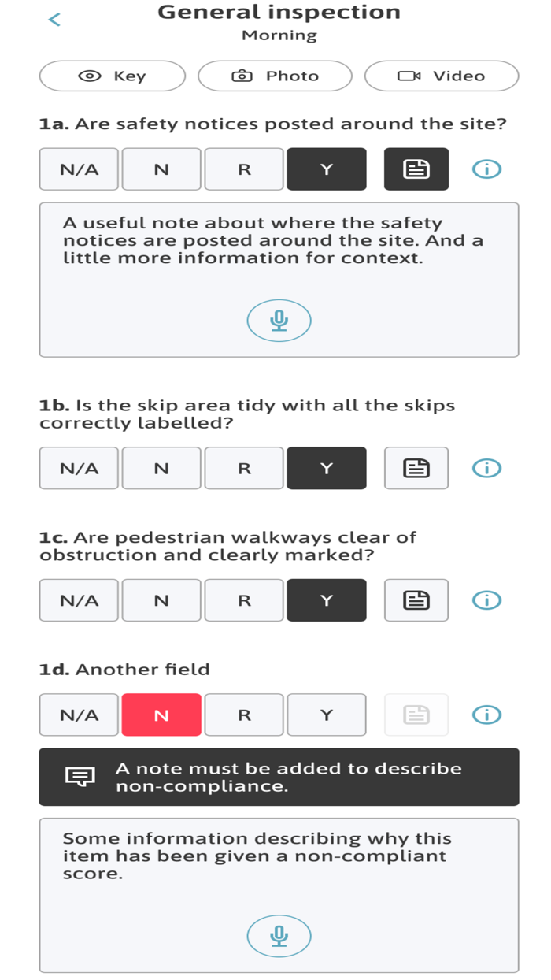Tap microphone in the non-compliance note box
This screenshot has width=551, height=980.
point(279,936)
